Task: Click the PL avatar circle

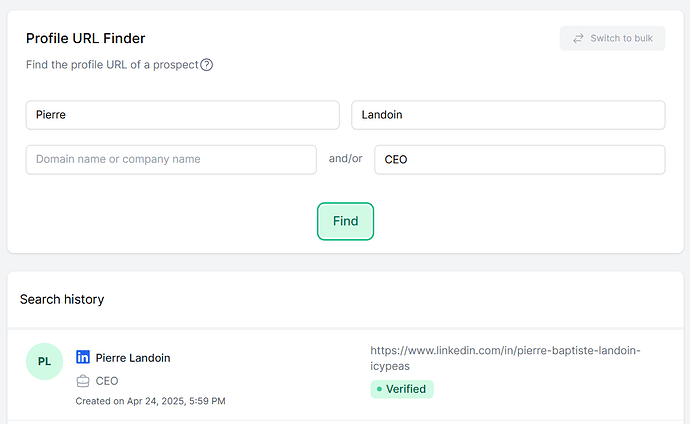Action: click(x=44, y=362)
